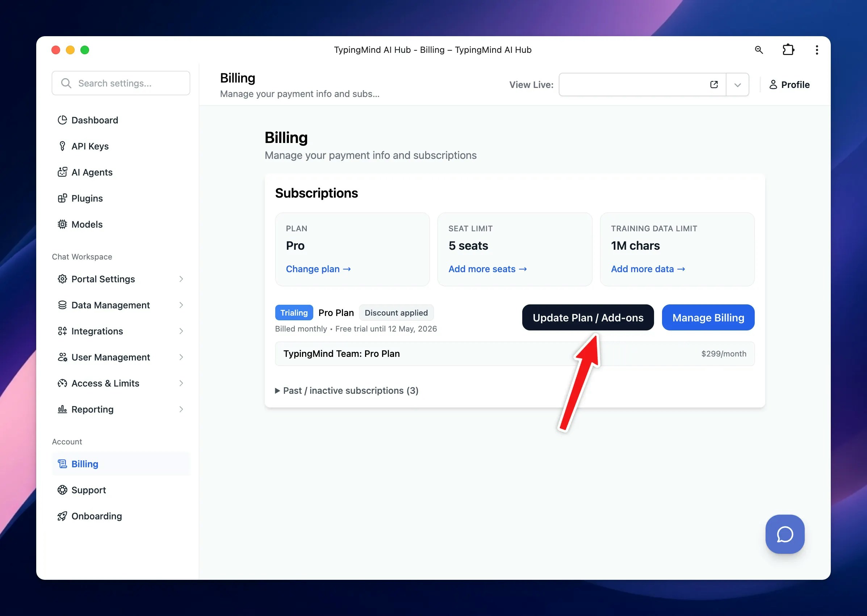Click the Discount applied badge
The image size is (867, 616).
tap(396, 313)
